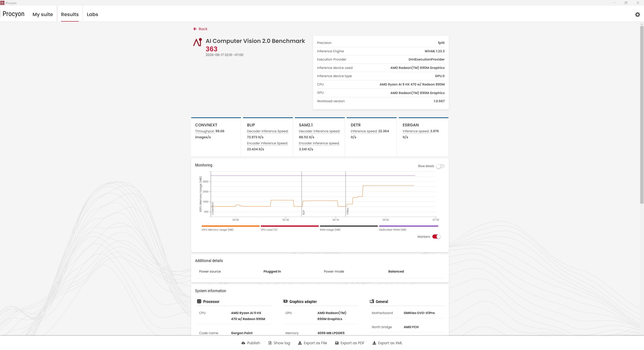644x350 pixels.
Task: Click the Show log document icon
Action: (x=270, y=343)
